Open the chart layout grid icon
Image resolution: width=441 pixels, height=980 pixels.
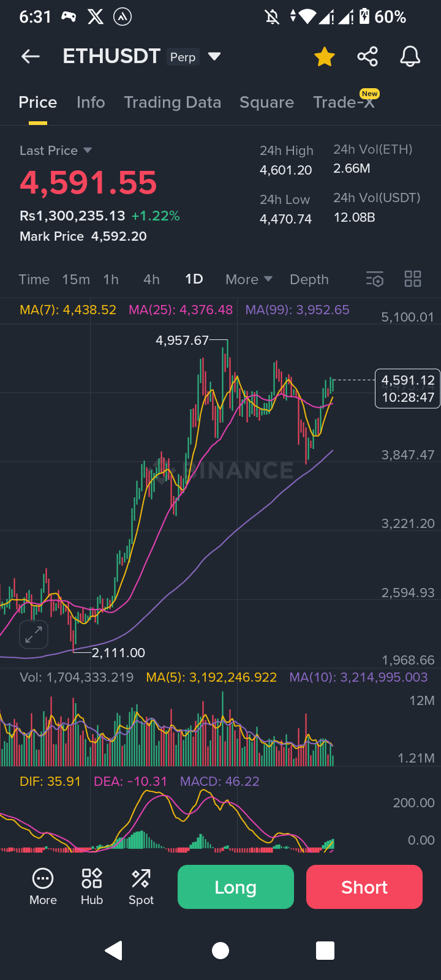(x=413, y=279)
